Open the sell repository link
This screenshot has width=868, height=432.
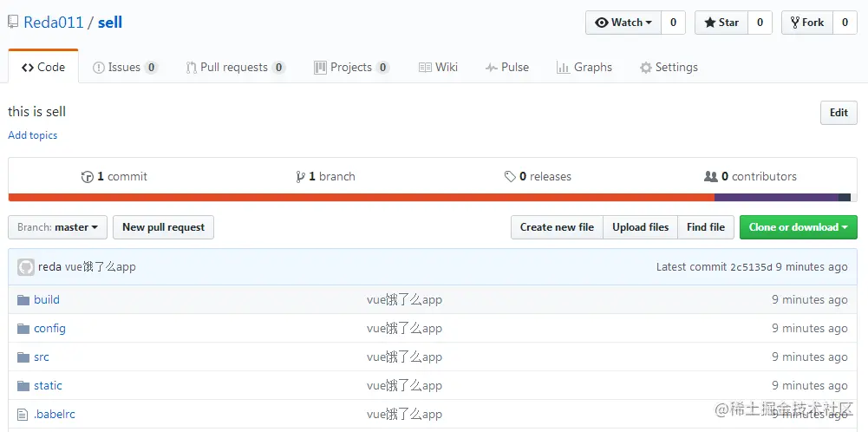110,23
